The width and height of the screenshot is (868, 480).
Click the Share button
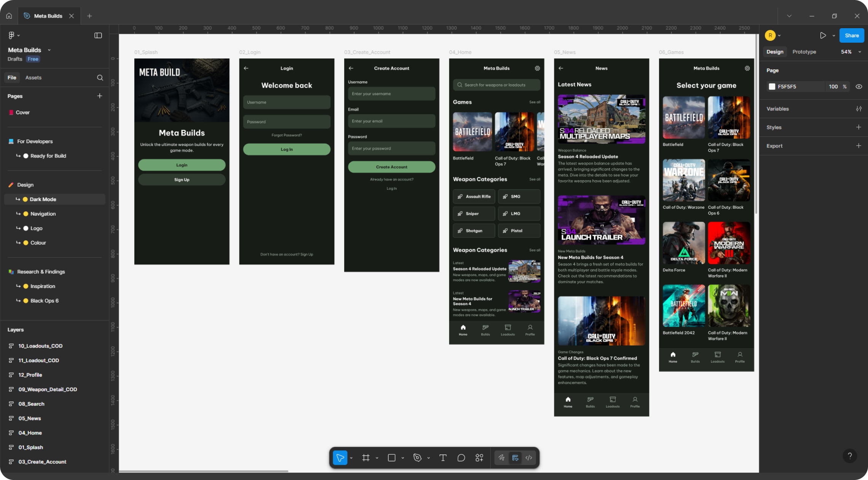[852, 35]
